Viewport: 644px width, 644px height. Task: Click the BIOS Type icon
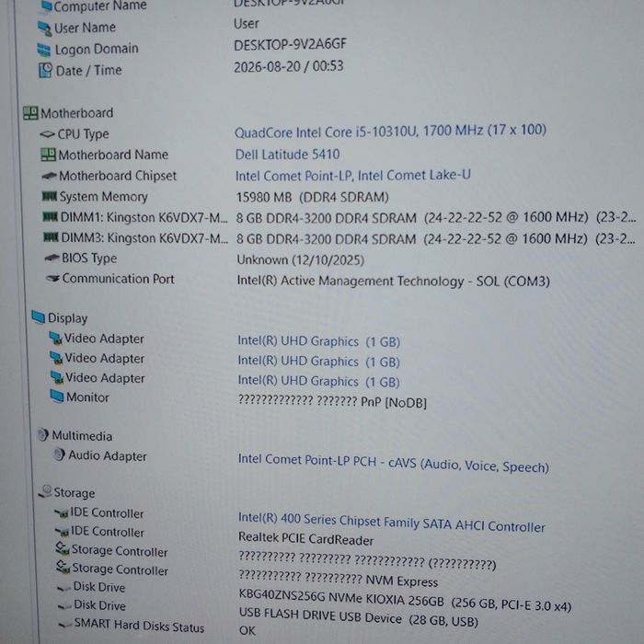click(x=52, y=258)
